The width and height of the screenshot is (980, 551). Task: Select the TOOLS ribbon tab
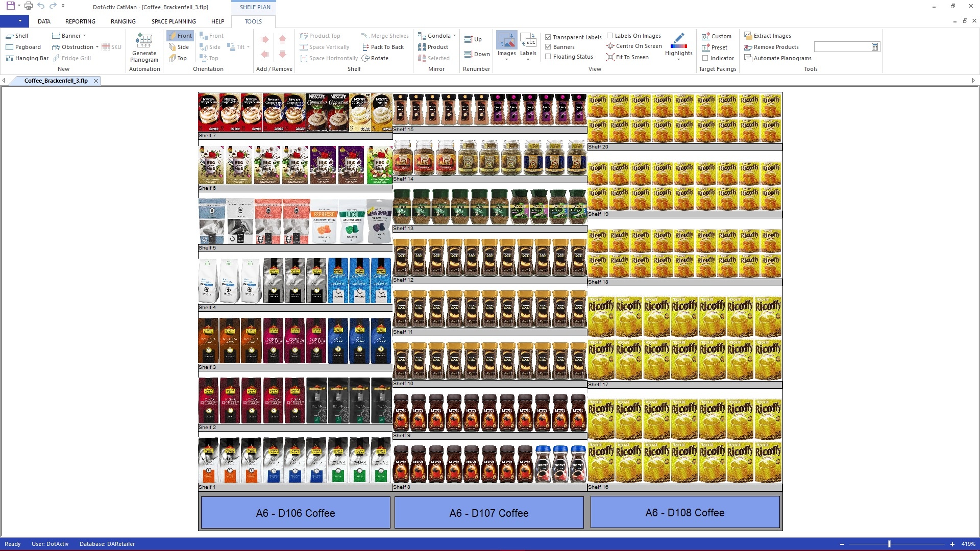253,21
